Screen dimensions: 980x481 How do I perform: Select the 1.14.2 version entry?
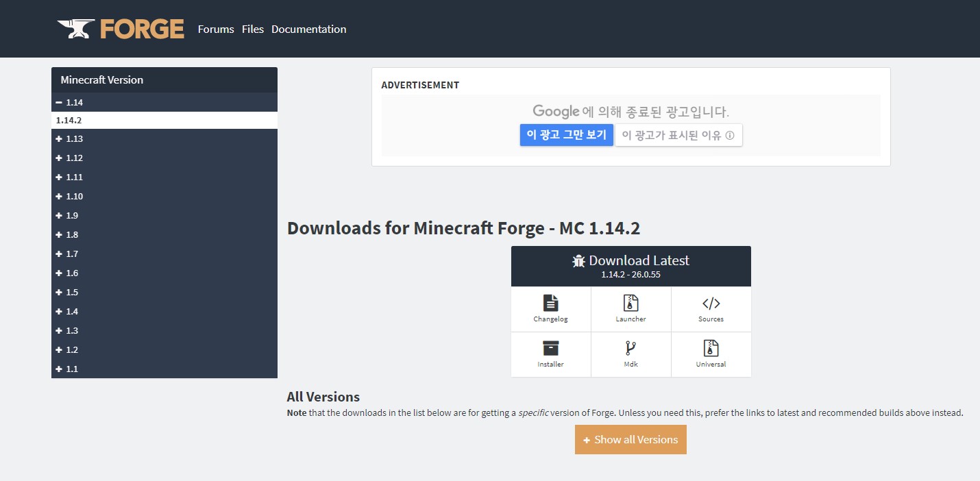[164, 121]
